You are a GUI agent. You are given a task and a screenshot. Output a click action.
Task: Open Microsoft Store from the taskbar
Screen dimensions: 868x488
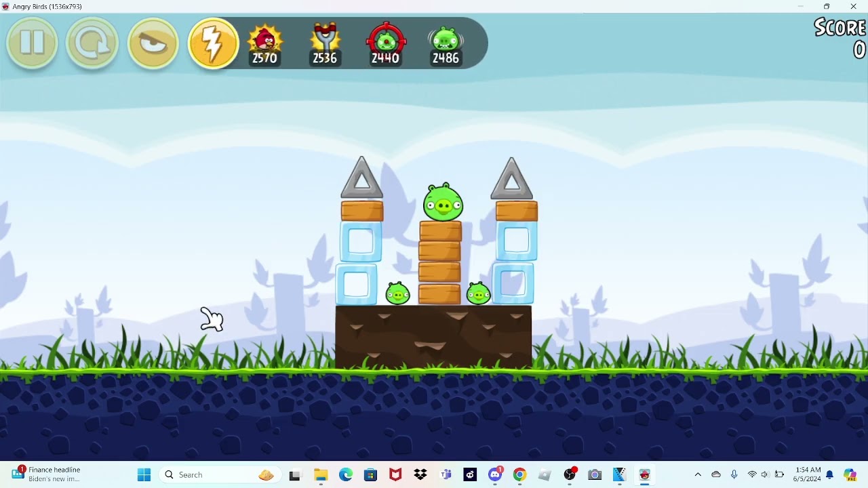370,475
